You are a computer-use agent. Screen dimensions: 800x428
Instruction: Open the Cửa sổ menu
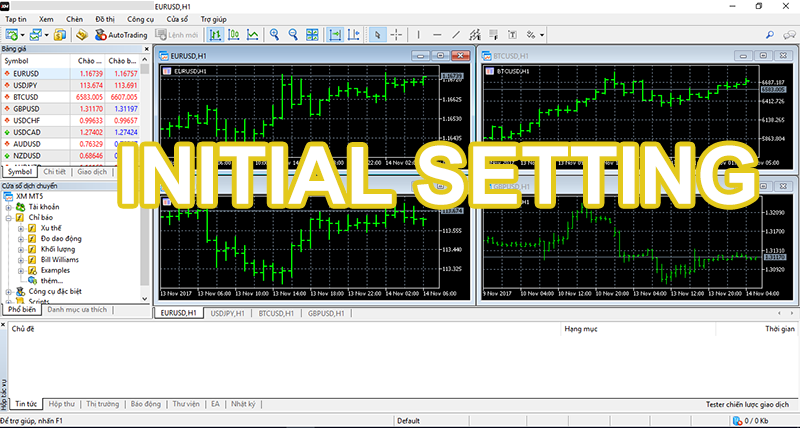[x=177, y=19]
